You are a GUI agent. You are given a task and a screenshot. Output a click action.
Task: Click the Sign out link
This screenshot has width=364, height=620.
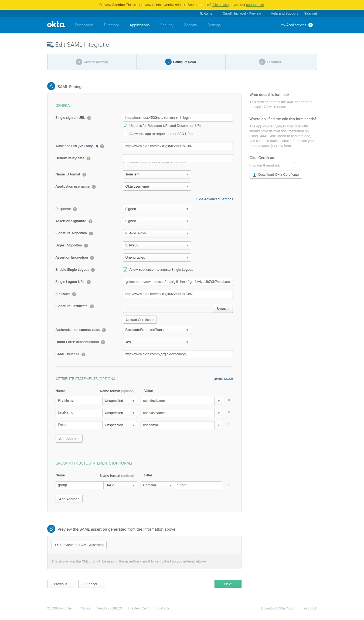(311, 13)
